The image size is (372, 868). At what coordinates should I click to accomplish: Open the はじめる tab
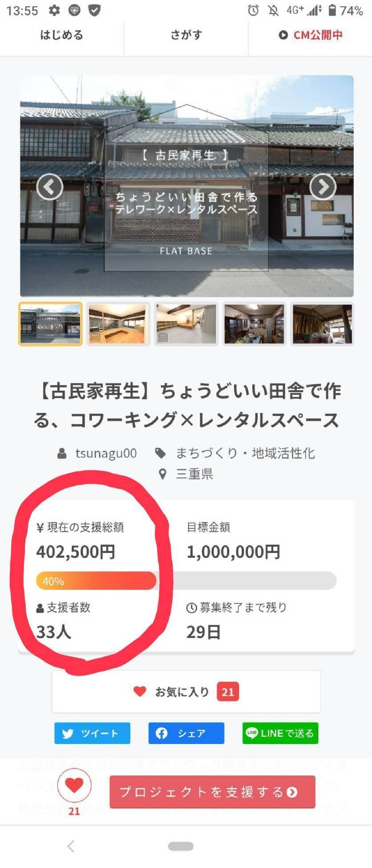point(62,35)
